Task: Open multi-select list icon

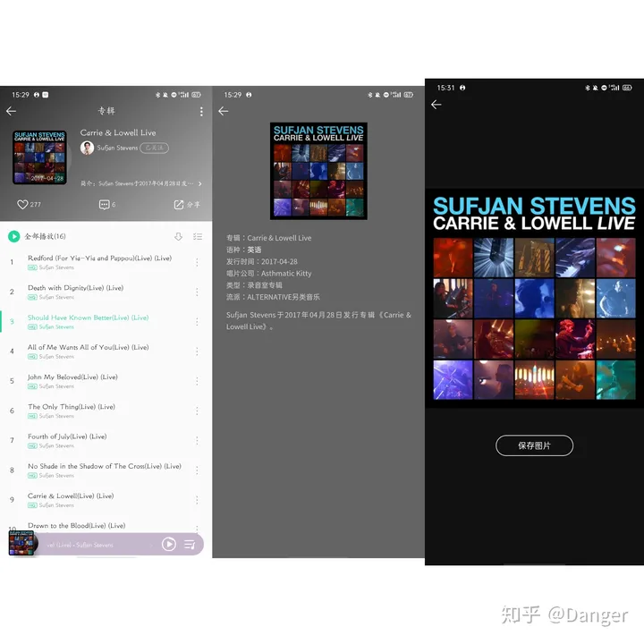Action: pyautogui.click(x=198, y=236)
